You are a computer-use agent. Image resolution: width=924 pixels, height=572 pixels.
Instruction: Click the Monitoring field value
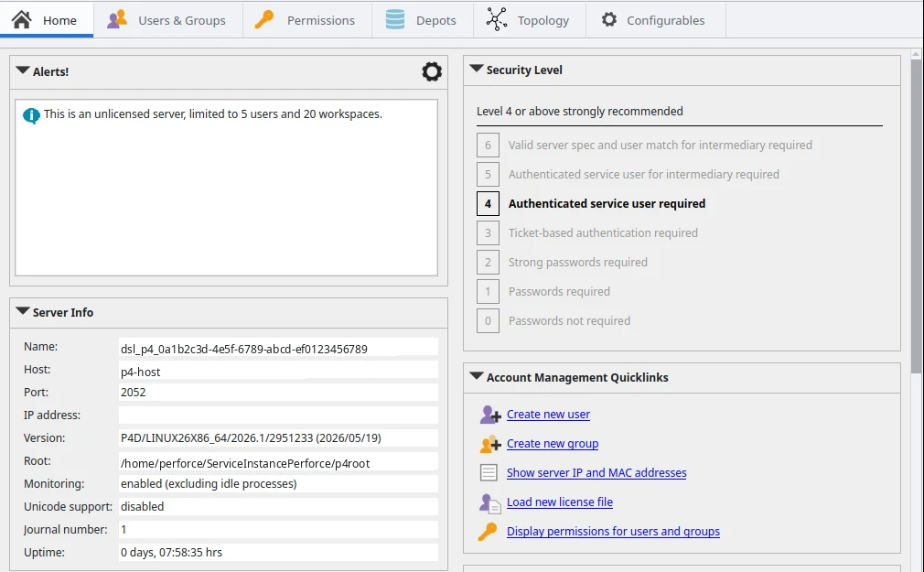click(x=278, y=483)
